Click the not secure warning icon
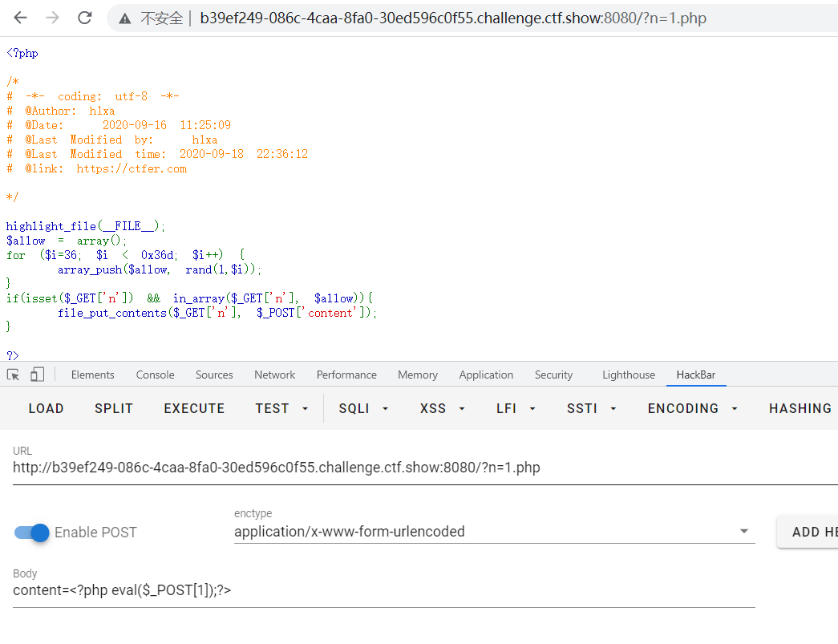 (124, 18)
